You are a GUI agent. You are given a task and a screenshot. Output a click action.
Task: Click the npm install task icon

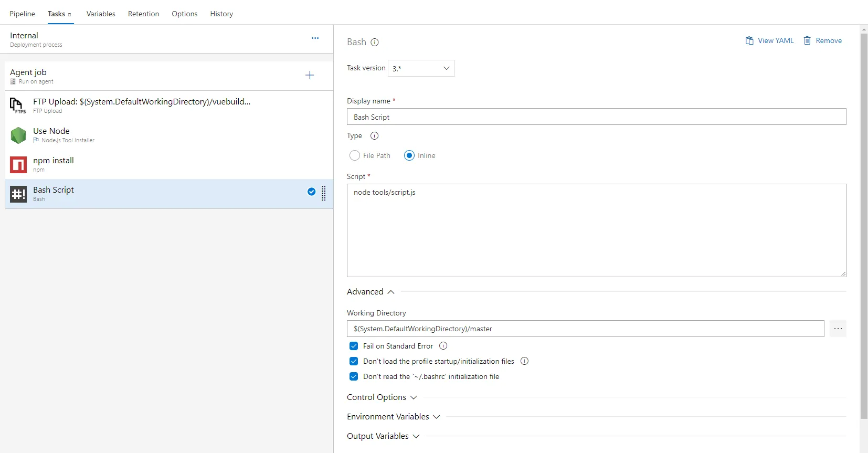[18, 165]
